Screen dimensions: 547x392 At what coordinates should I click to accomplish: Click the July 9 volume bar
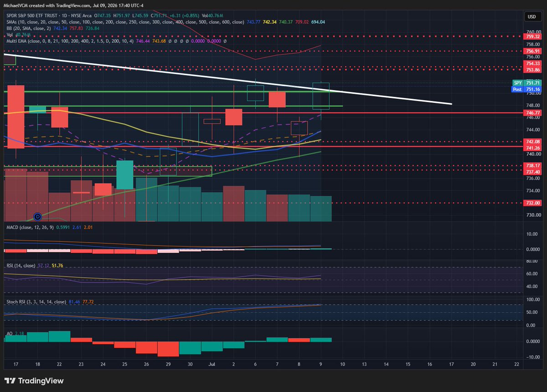[321, 209]
